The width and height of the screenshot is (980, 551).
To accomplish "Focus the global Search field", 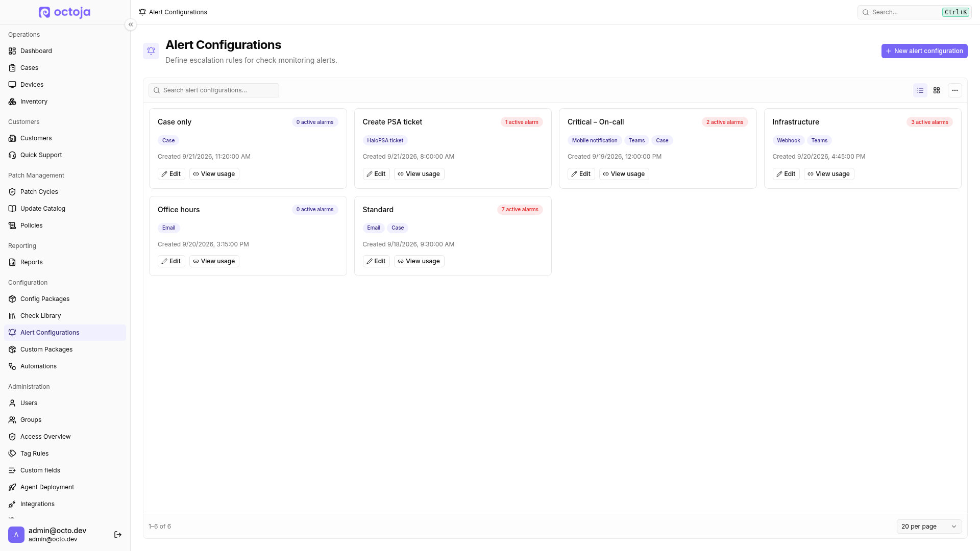I will pyautogui.click(x=914, y=12).
